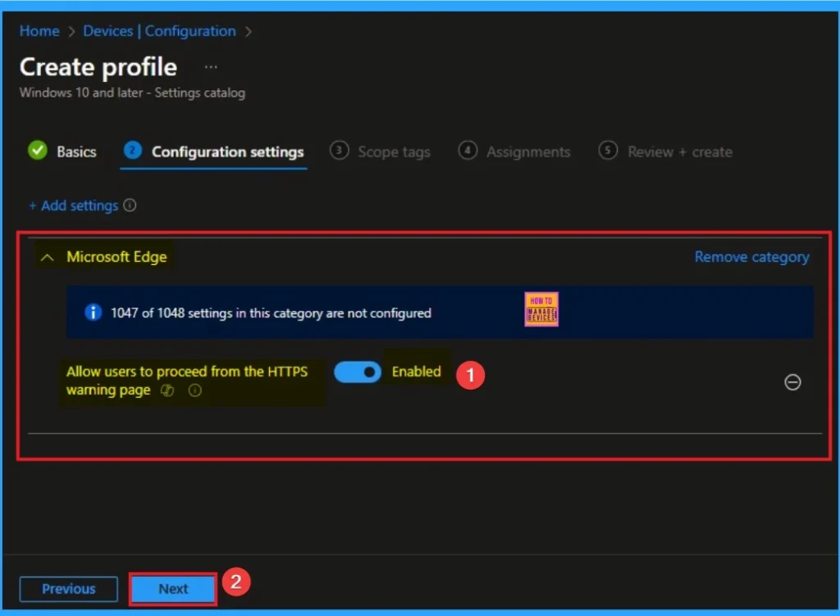Go to the Scope tags step
Screen dimensions: 840x616
tap(381, 152)
